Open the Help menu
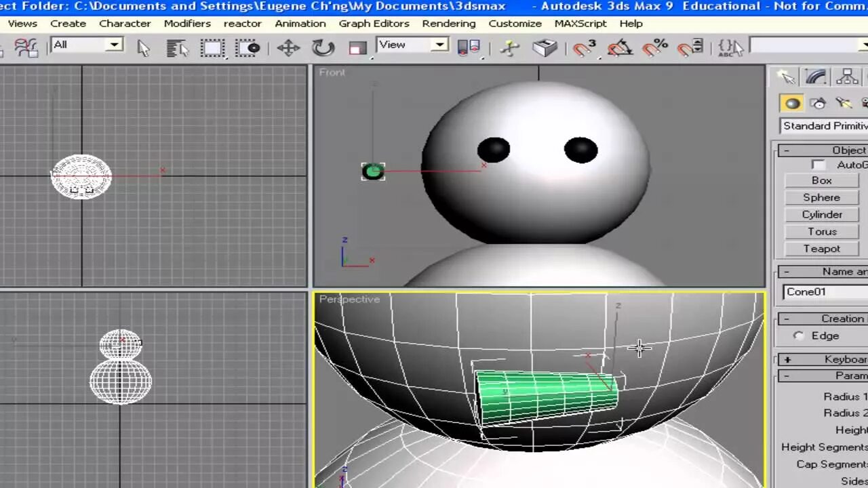The image size is (868, 488). (x=631, y=23)
